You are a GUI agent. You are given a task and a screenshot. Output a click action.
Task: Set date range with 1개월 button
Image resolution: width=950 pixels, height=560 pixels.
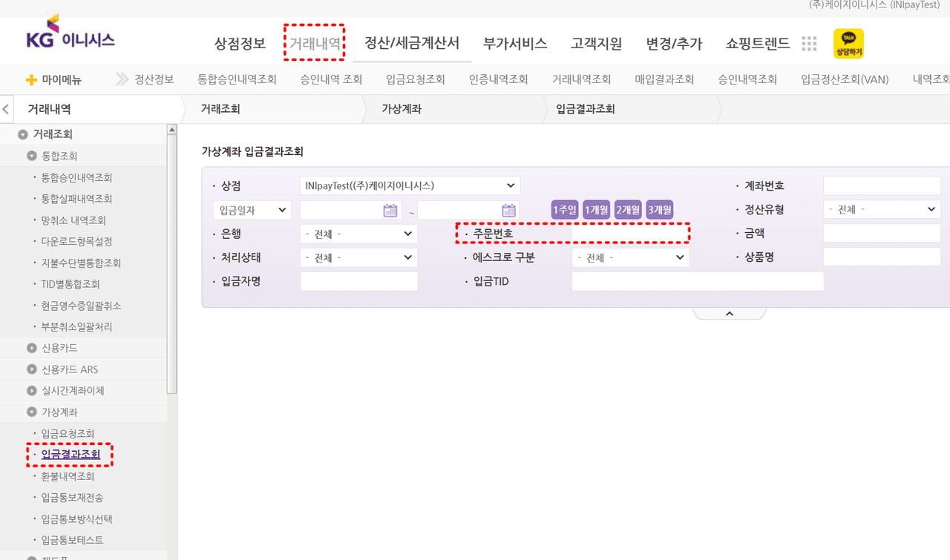596,210
